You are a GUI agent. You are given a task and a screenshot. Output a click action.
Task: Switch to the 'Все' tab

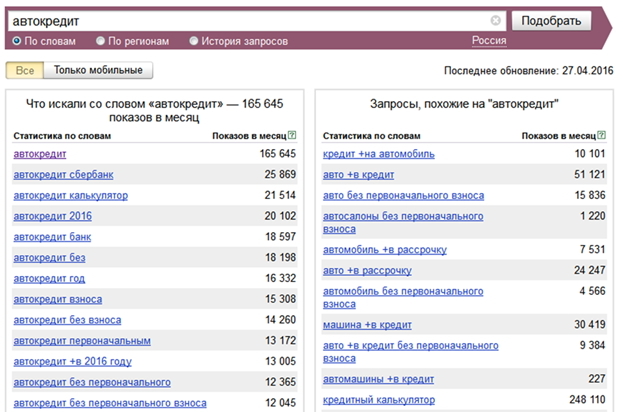coord(25,70)
